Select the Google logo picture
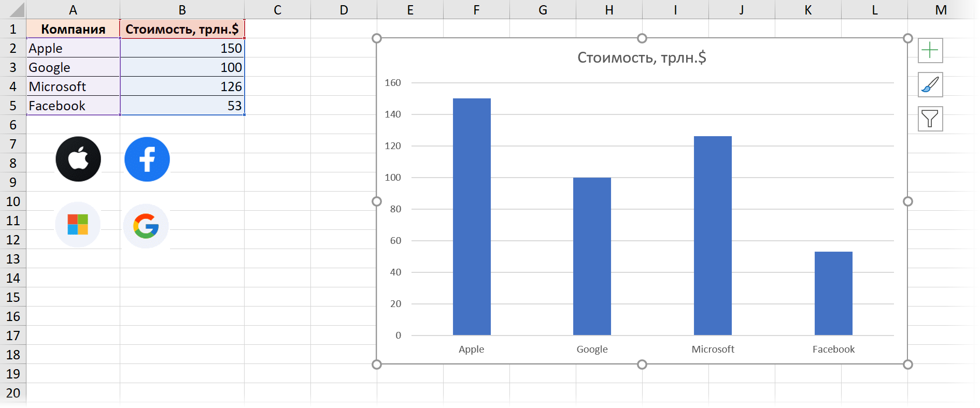Screen dimensions: 980x408 (146, 226)
